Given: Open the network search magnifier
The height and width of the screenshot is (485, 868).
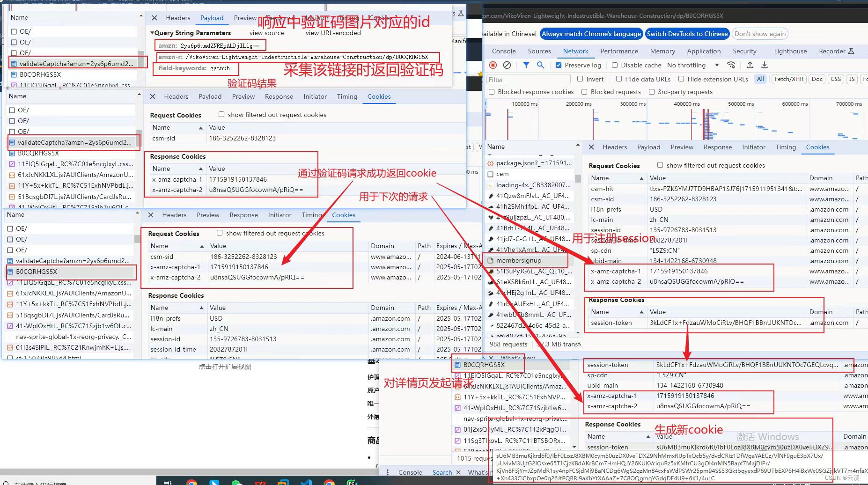Looking at the screenshot, I should (540, 65).
